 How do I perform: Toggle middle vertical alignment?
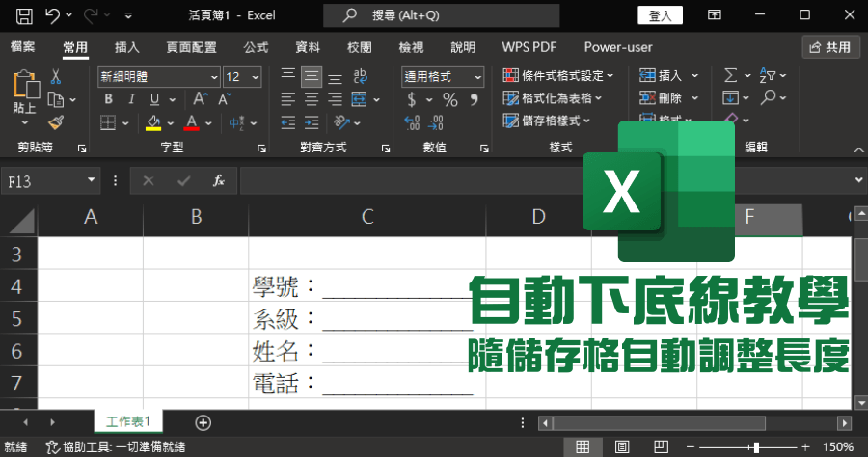pos(312,76)
